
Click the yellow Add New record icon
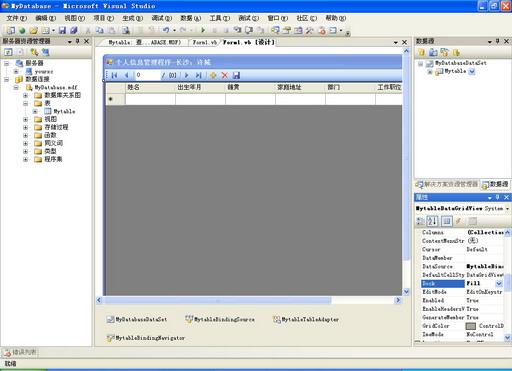213,75
